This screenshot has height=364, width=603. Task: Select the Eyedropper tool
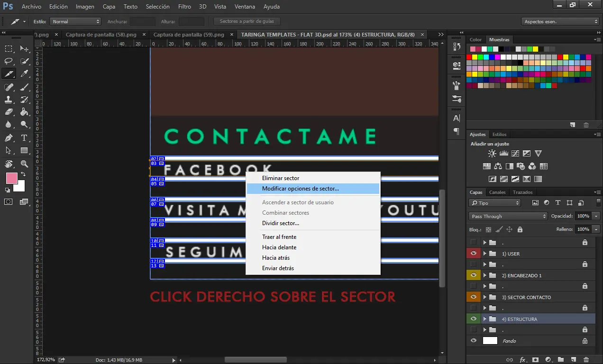[24, 74]
